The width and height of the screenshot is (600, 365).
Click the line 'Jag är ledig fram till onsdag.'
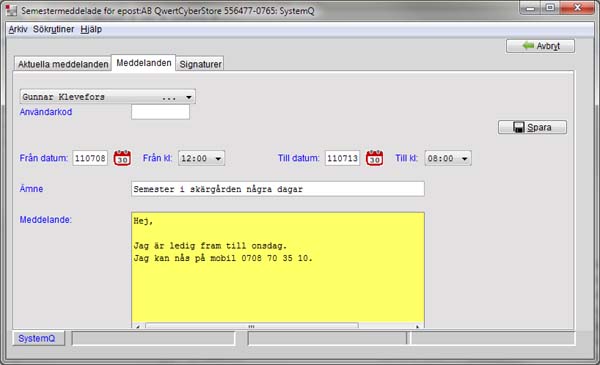pyautogui.click(x=210, y=246)
